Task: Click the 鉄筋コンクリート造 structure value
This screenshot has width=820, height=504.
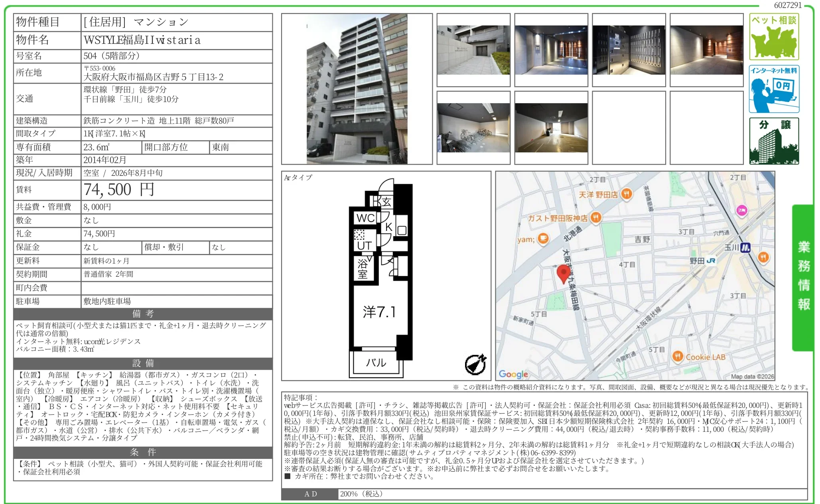Action: click(x=119, y=120)
